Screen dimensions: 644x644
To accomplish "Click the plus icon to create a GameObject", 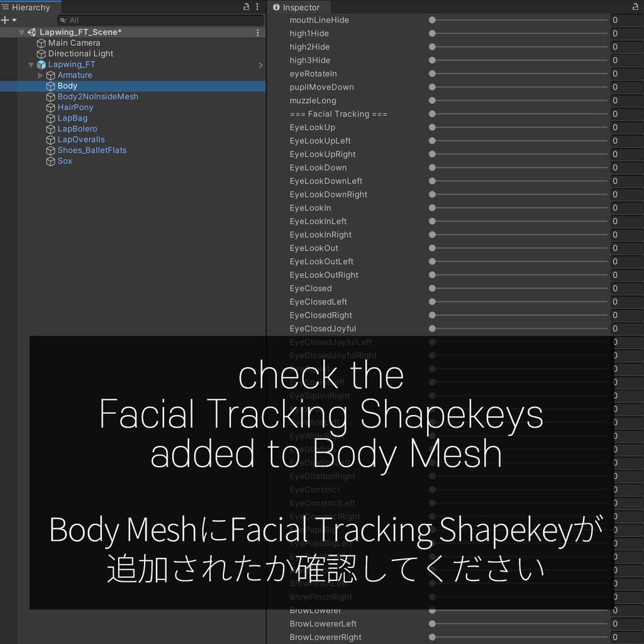I will point(5,19).
